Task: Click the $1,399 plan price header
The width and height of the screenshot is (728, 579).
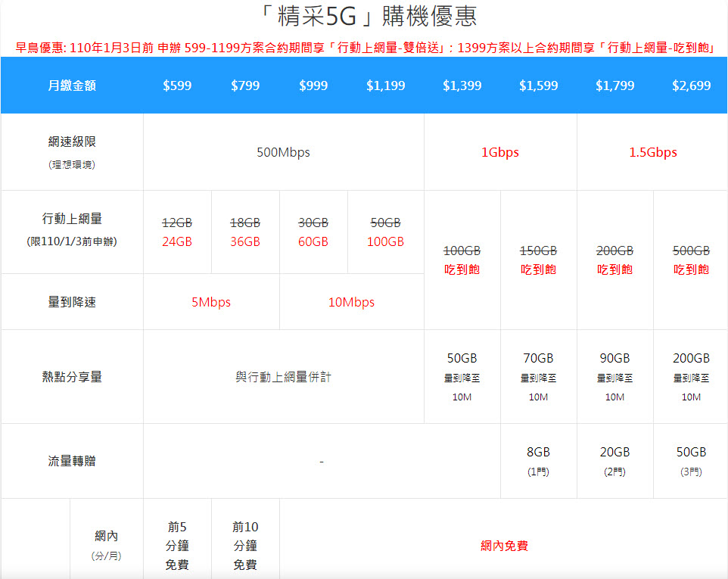Action: 462,86
